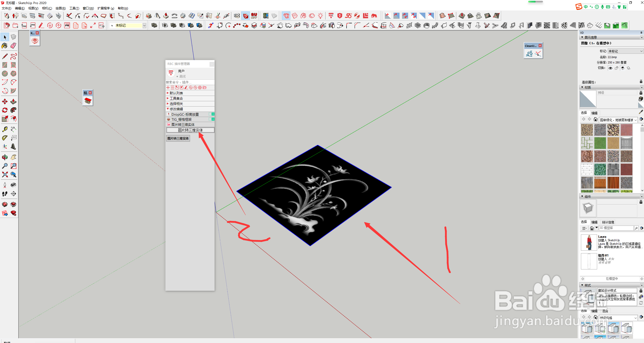Select the green grass material swatch
Image resolution: width=644 pixels, height=343 pixels.
pos(600,143)
